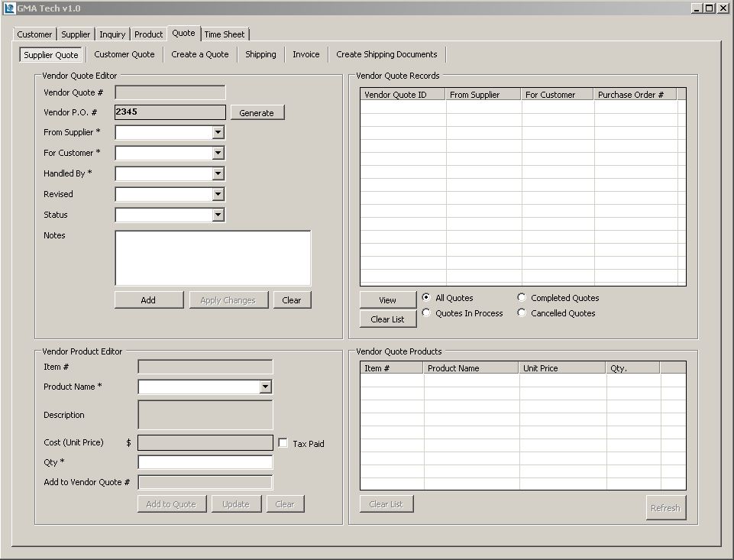Open Create Shipping Documents tab
734x560 pixels.
[386, 55]
